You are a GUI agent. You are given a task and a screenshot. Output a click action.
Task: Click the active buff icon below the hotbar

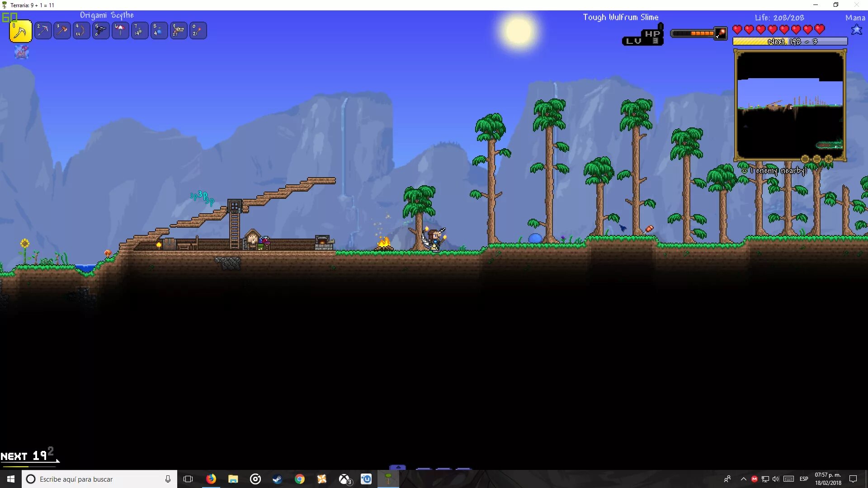click(22, 52)
